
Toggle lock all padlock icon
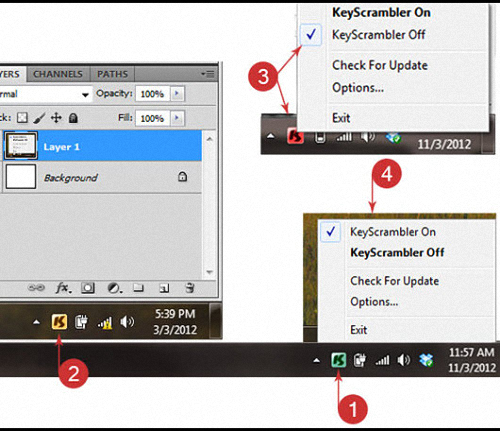[73, 118]
